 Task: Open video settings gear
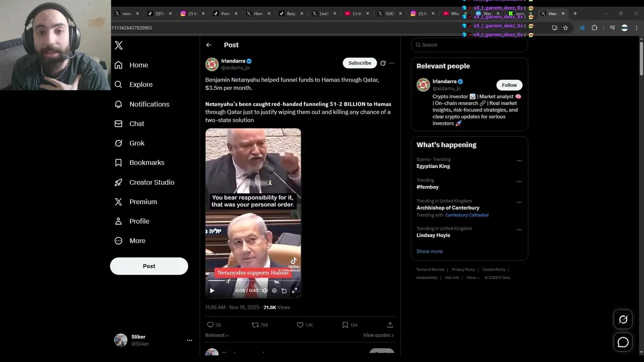pos(274,291)
